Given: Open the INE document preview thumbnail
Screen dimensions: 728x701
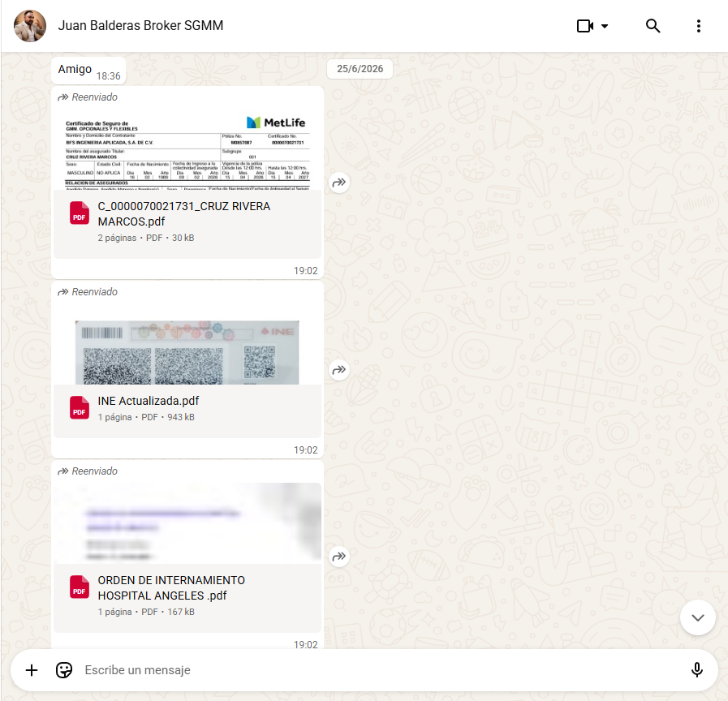Looking at the screenshot, I should pos(187,345).
